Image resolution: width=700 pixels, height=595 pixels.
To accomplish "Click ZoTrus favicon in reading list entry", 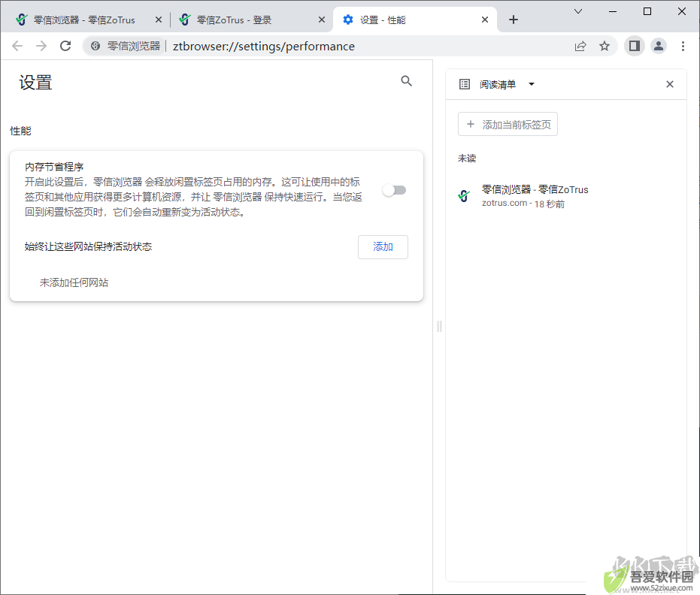I will click(464, 196).
